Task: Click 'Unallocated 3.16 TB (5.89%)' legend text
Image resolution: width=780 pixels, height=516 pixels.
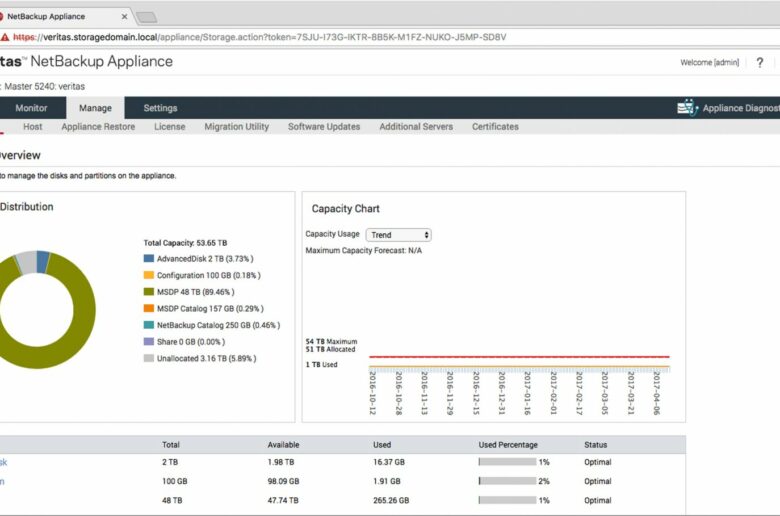Action: (206, 358)
